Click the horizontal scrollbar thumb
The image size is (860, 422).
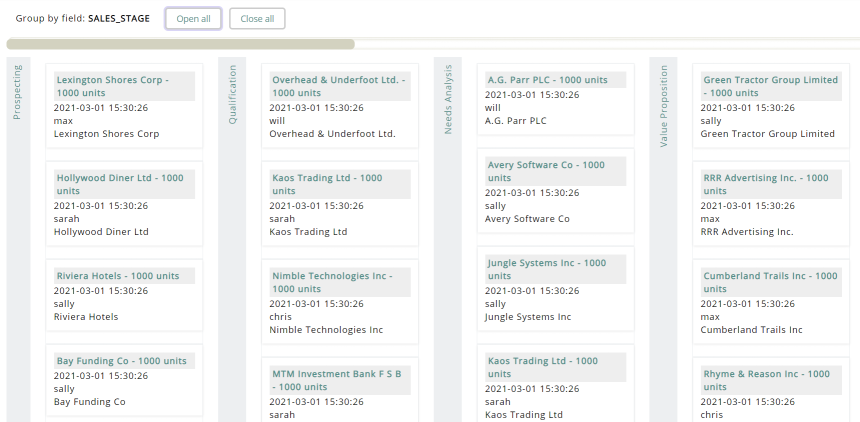coord(180,44)
